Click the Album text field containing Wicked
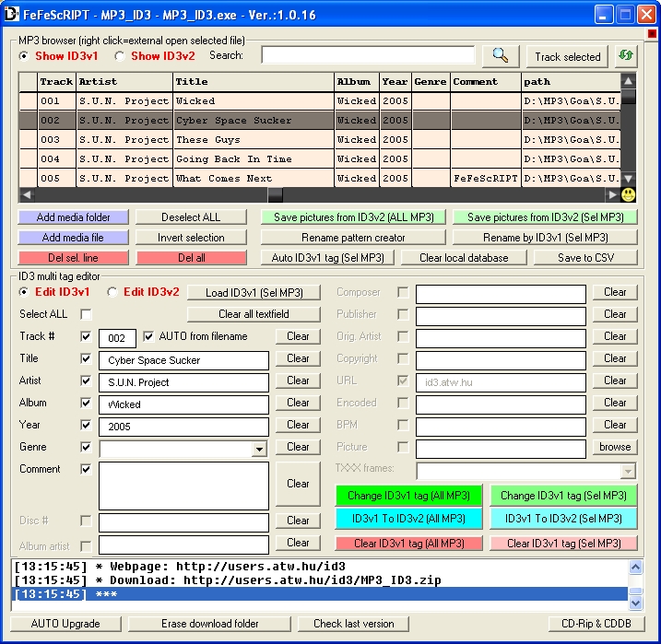 pos(183,404)
